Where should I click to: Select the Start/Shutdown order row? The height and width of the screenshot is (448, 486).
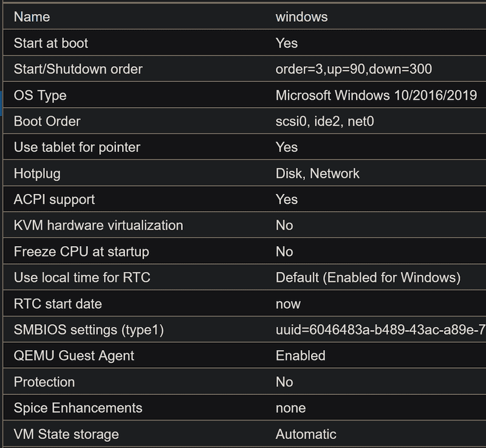tap(78, 69)
